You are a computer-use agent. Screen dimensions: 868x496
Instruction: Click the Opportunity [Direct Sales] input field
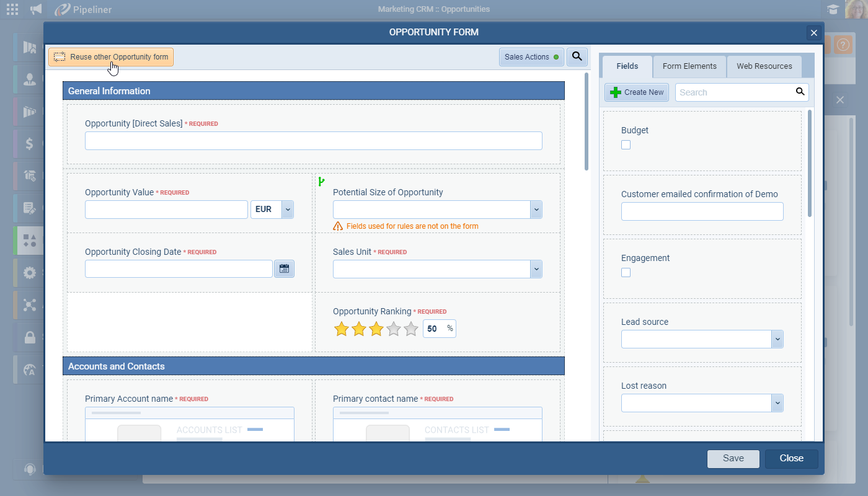tap(313, 141)
